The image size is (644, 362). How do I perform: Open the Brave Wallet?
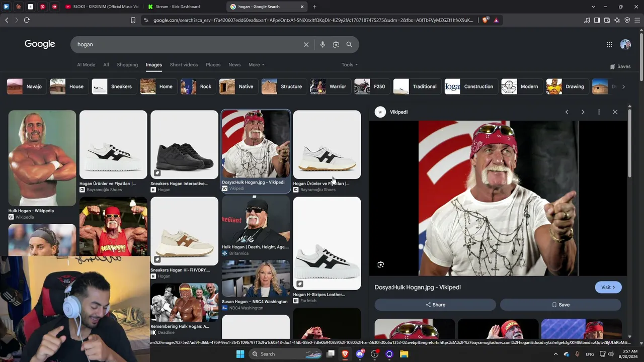click(607, 20)
